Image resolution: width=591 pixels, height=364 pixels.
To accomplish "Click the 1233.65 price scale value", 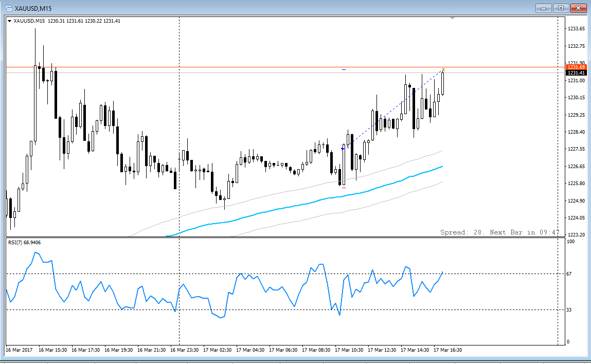I will point(576,29).
